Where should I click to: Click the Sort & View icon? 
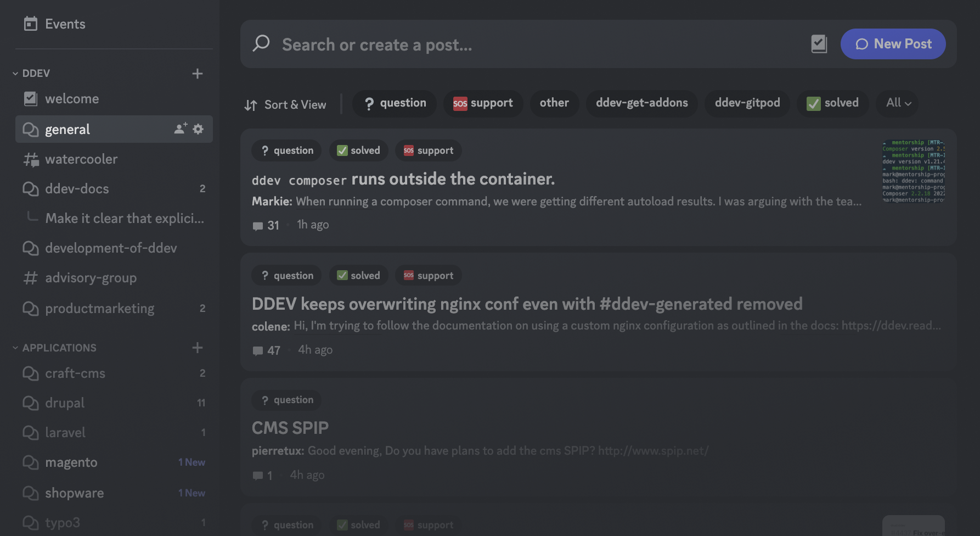point(250,104)
